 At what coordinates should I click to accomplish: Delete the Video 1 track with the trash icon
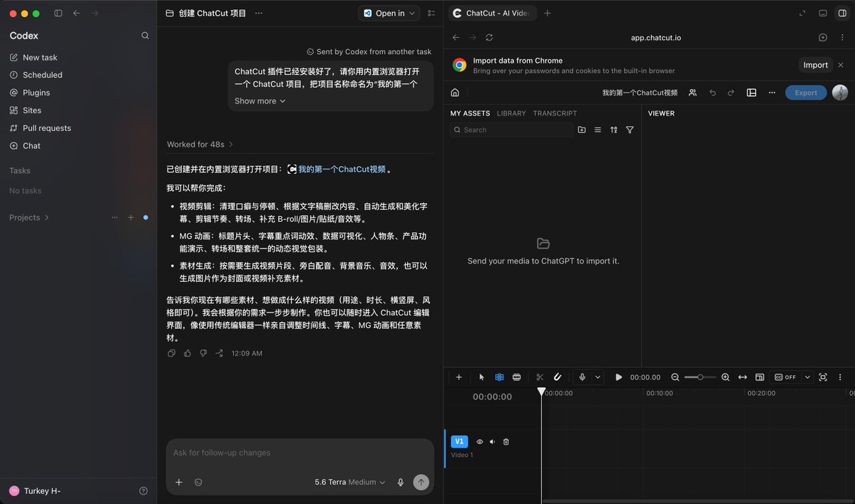tap(506, 442)
